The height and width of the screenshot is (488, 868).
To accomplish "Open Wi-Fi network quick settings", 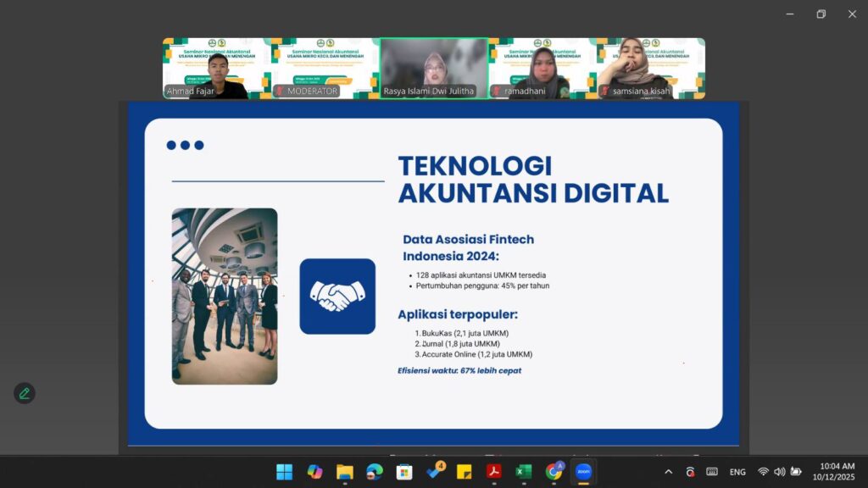I will [763, 472].
